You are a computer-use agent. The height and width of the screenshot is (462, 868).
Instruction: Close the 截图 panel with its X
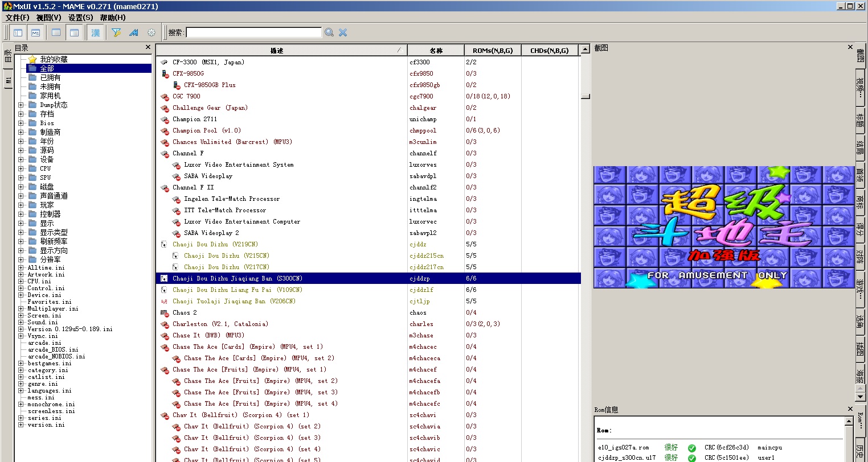[x=850, y=47]
